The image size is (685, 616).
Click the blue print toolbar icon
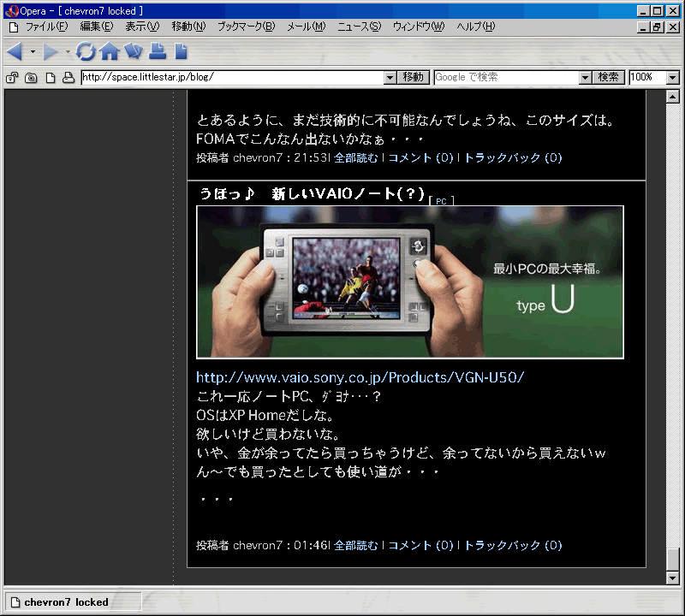[158, 51]
